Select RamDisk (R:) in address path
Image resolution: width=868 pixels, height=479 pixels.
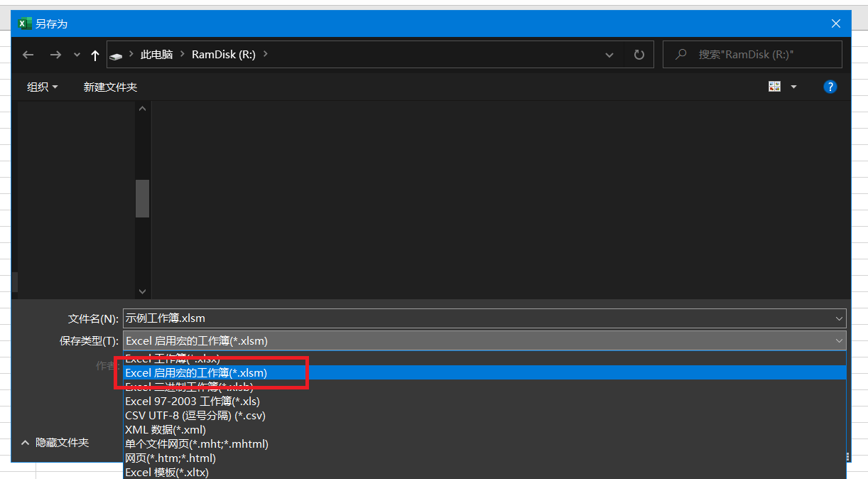point(224,55)
